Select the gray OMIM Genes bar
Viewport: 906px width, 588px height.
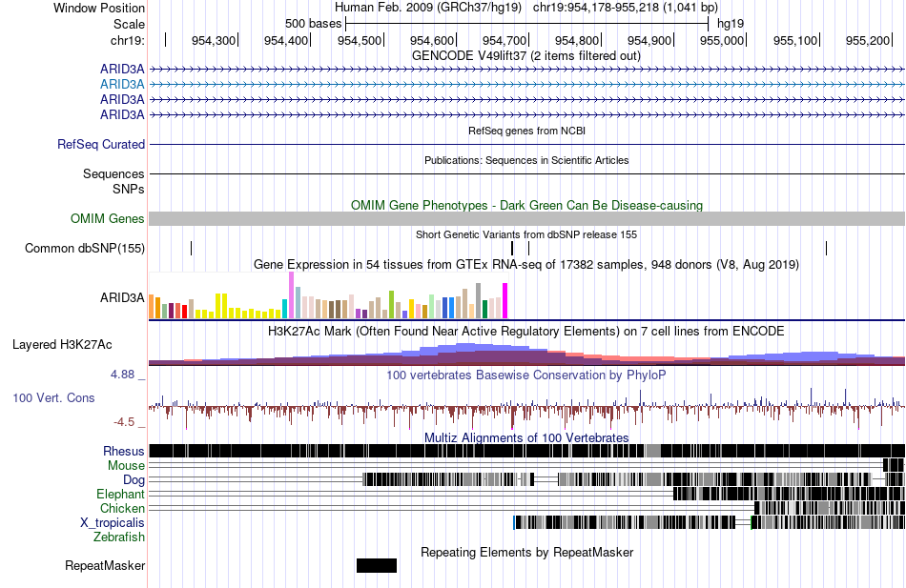tap(526, 218)
